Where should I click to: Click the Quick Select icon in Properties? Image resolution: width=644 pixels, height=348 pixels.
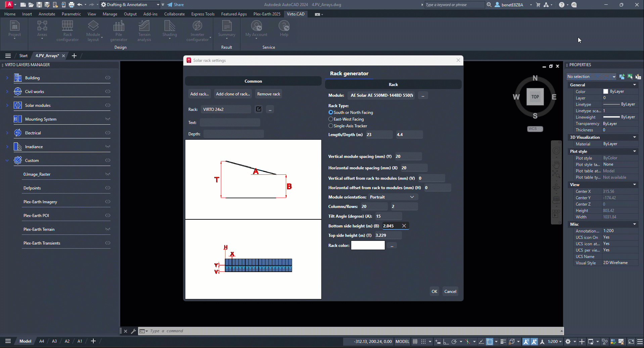coord(638,77)
